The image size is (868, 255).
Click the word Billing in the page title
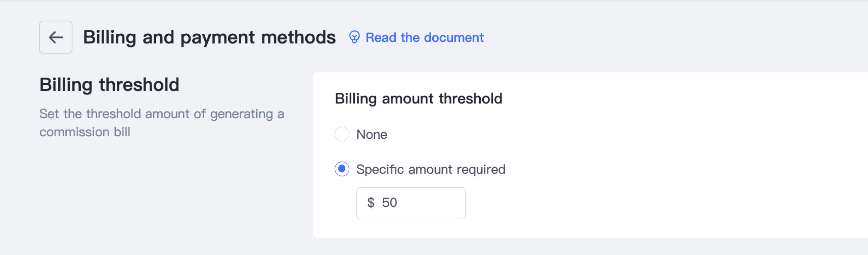[x=110, y=37]
